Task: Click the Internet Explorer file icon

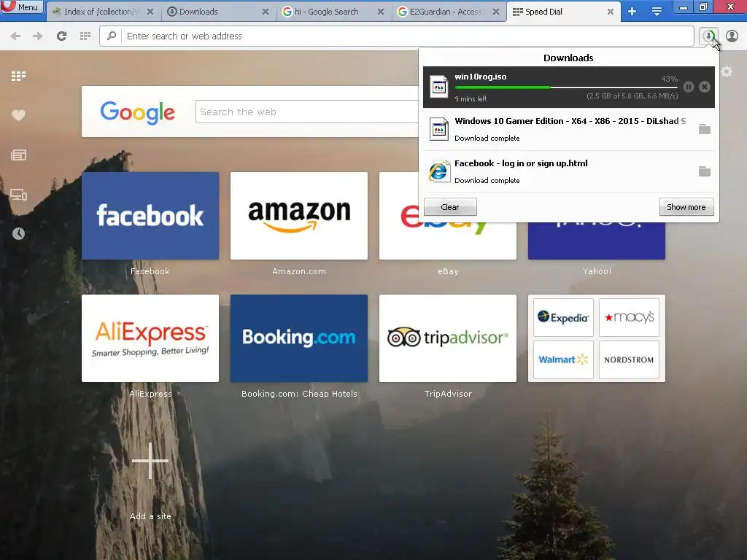Action: click(438, 171)
